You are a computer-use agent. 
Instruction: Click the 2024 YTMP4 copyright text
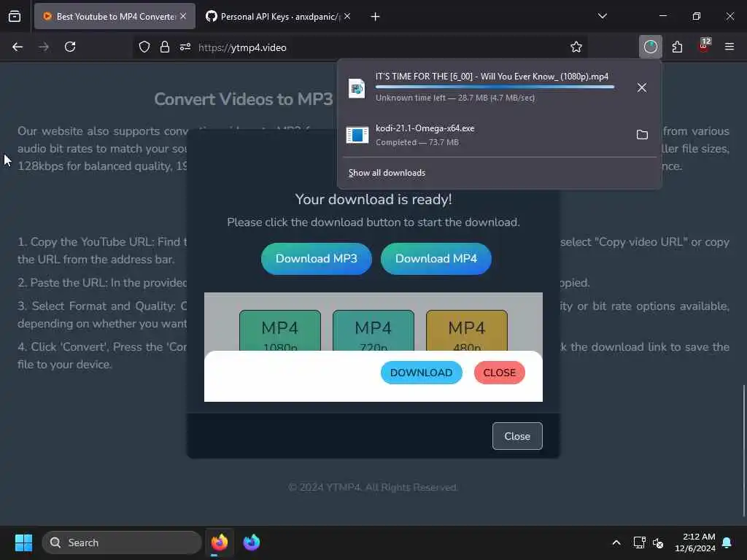point(373,487)
